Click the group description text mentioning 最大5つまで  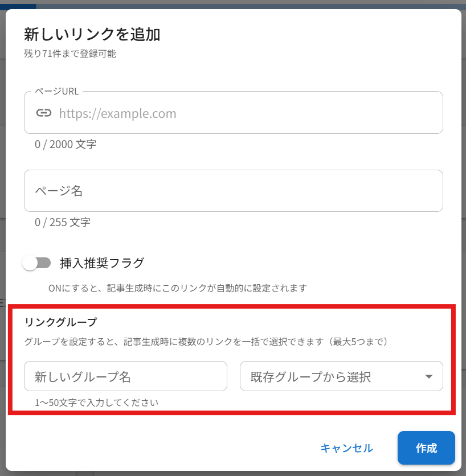(206, 342)
